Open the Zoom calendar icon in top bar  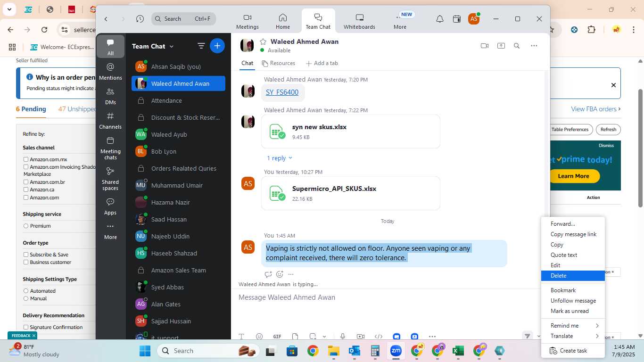click(457, 19)
